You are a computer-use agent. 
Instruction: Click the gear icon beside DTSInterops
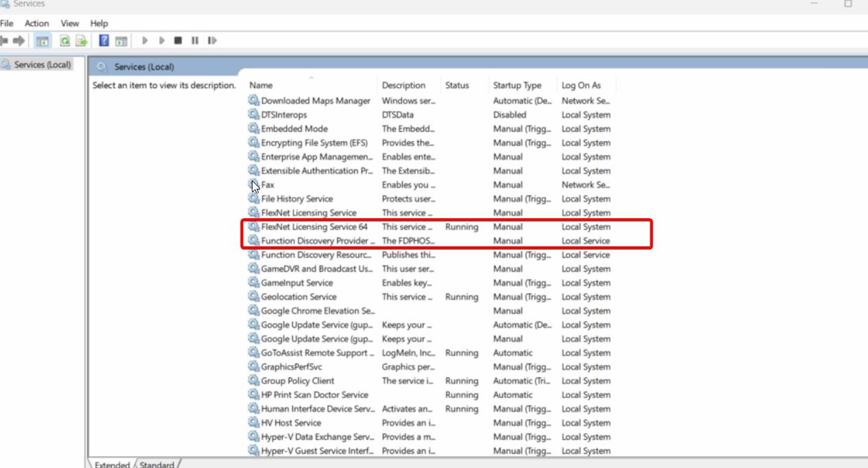click(254, 115)
